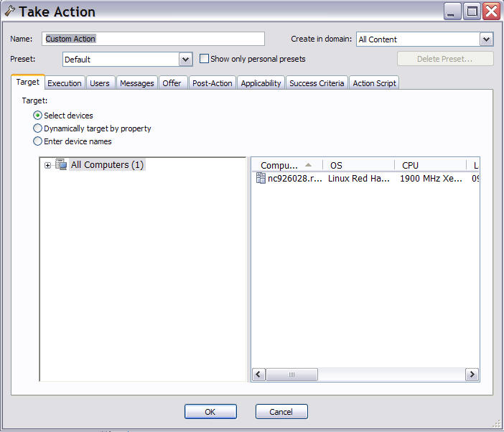Screen dimensions: 504x432
Task: Click the Name field containing Custom Action
Action: coord(153,39)
